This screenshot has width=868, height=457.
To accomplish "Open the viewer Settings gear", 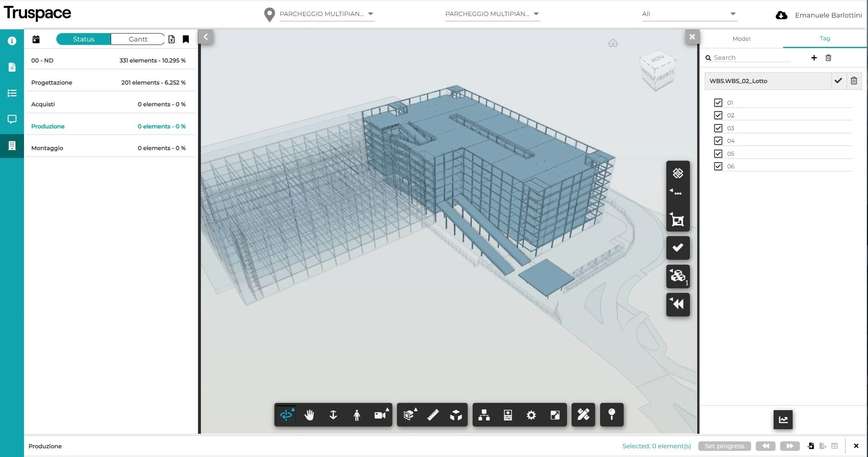I will 531,415.
